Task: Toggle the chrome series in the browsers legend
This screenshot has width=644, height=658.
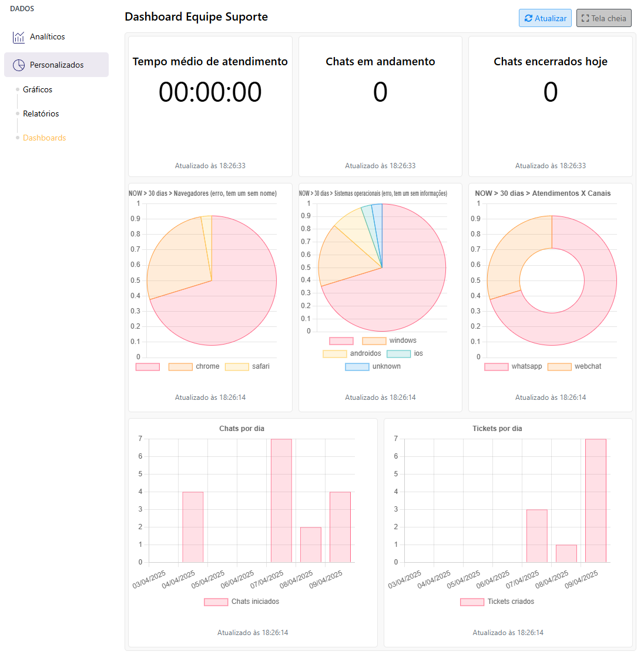Action: tap(194, 366)
